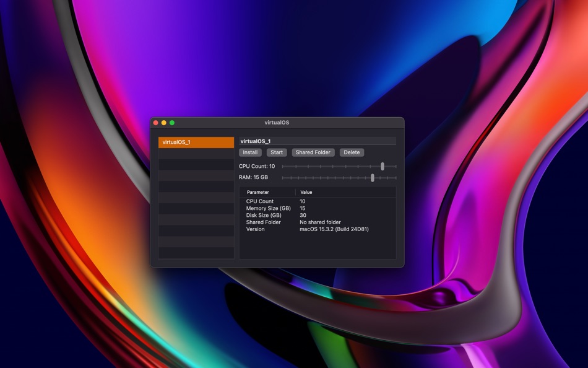This screenshot has height=368, width=588.
Task: Select the Disk Size (GB) row label
Action: point(264,215)
